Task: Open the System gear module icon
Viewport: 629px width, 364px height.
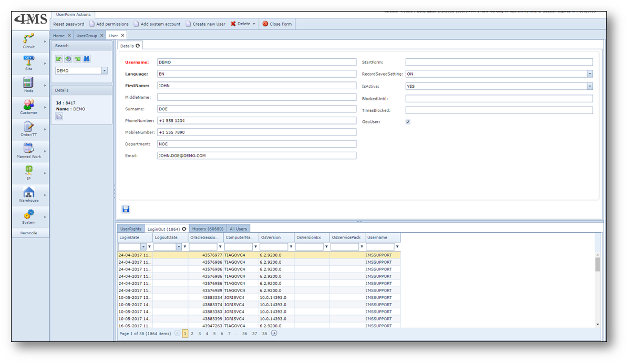Action: tap(28, 214)
